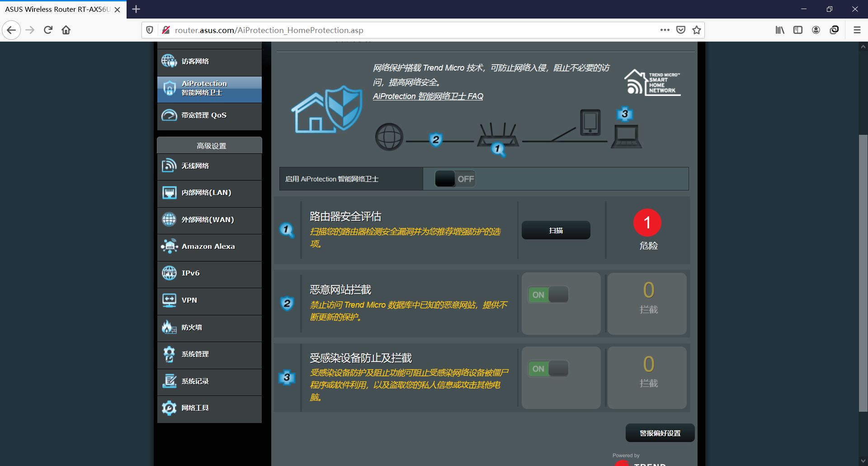The height and width of the screenshot is (466, 868).
Task: Click the 无线网络 wireless icon
Action: (169, 166)
